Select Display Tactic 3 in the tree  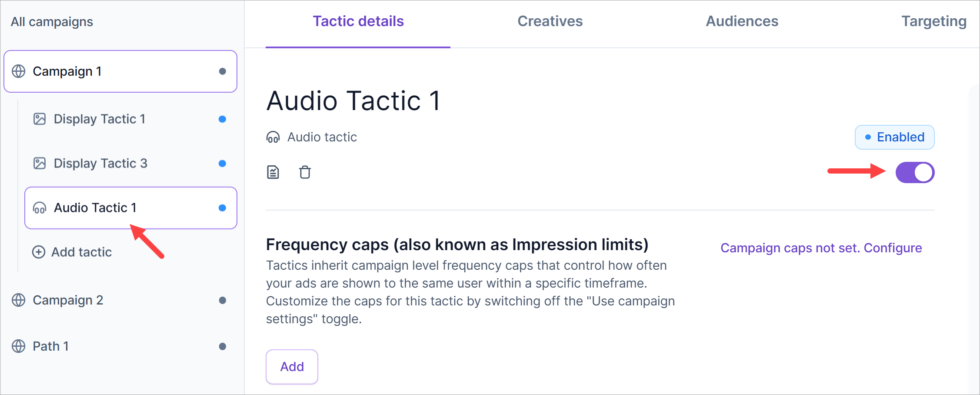coord(100,164)
